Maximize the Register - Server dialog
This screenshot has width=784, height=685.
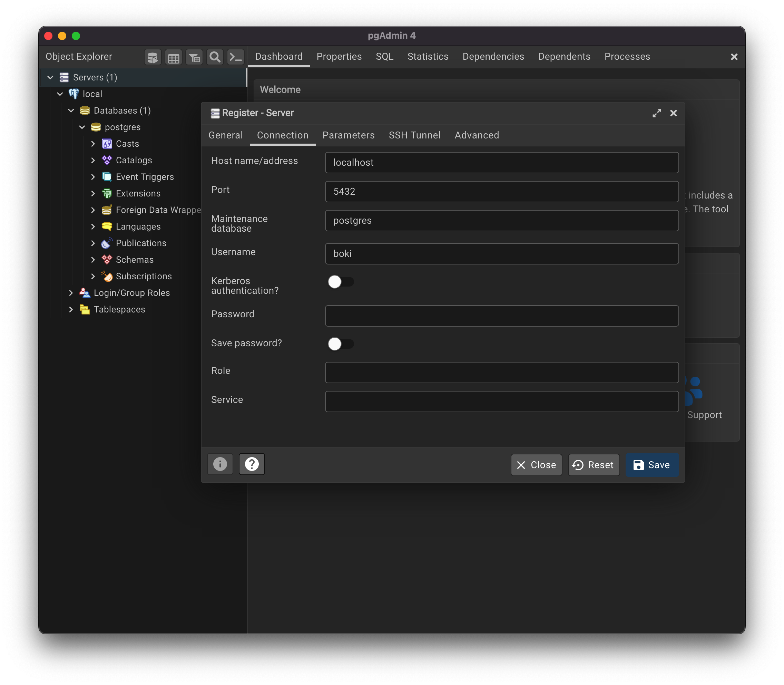coord(657,113)
